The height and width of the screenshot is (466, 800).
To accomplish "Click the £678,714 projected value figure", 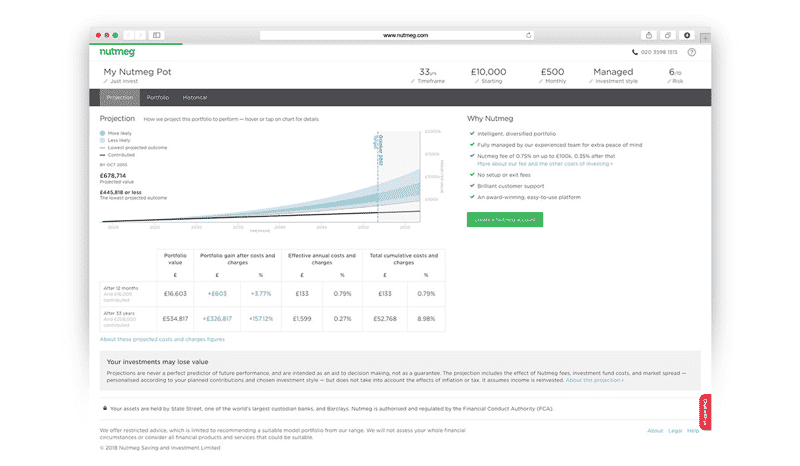I will coord(113,176).
